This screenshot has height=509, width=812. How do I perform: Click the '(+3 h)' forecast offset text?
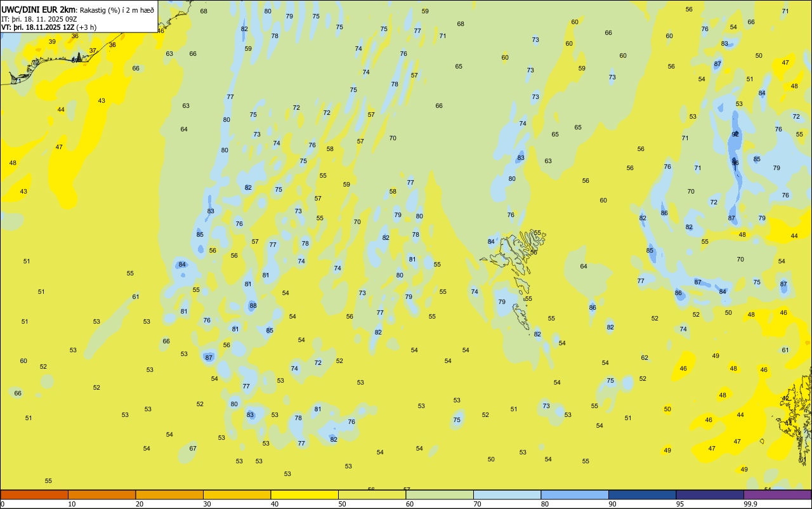click(x=86, y=27)
